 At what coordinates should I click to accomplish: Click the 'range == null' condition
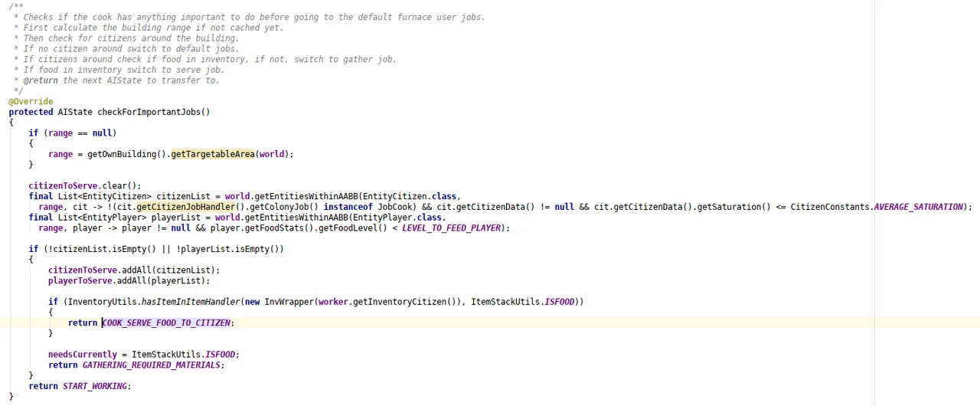(81, 133)
